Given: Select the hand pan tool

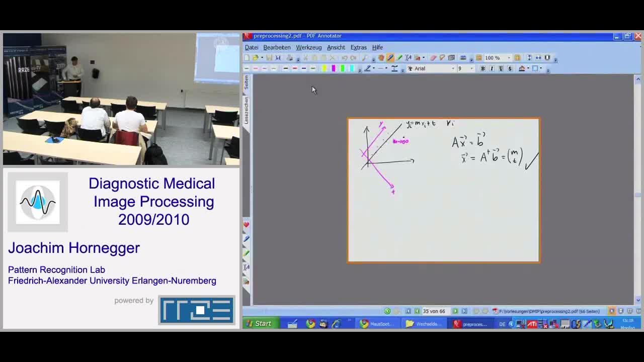Looking at the screenshot, I should [381, 58].
